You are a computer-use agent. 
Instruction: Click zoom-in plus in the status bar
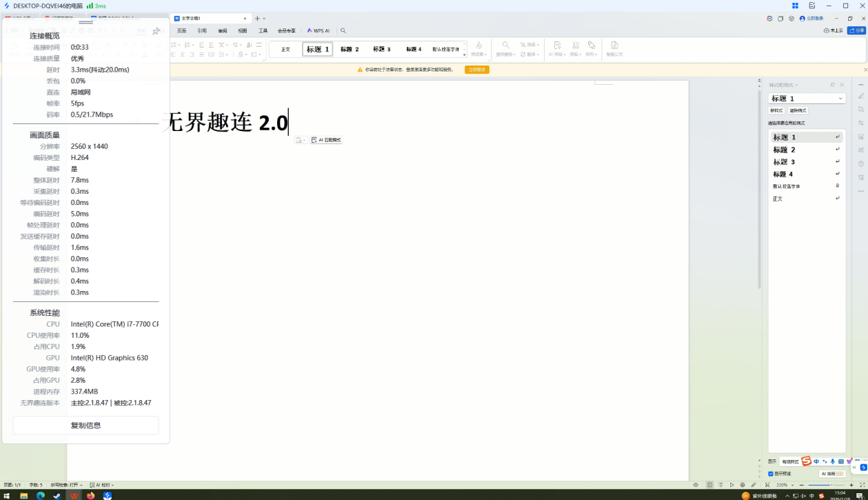tap(852, 485)
